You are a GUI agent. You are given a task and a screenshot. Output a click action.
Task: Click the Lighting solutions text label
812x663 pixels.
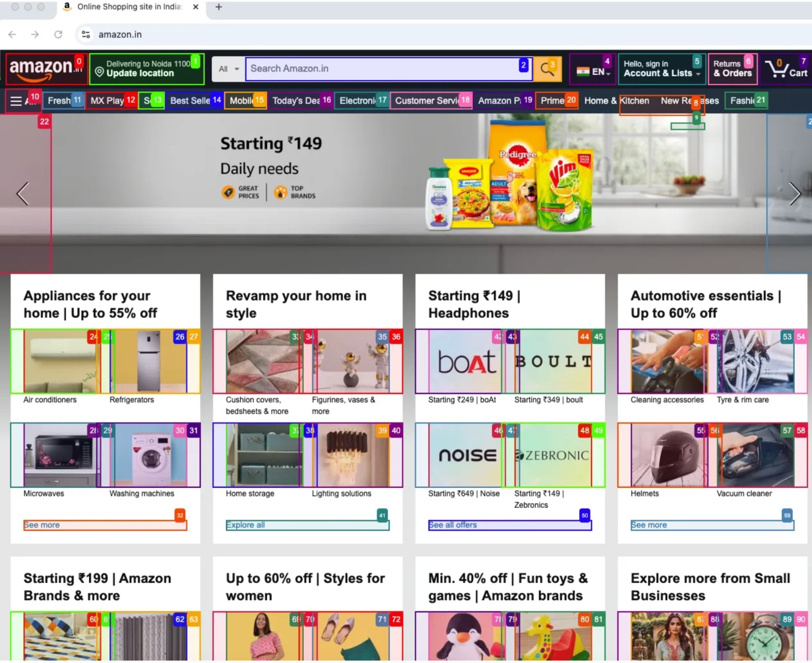pyautogui.click(x=341, y=494)
